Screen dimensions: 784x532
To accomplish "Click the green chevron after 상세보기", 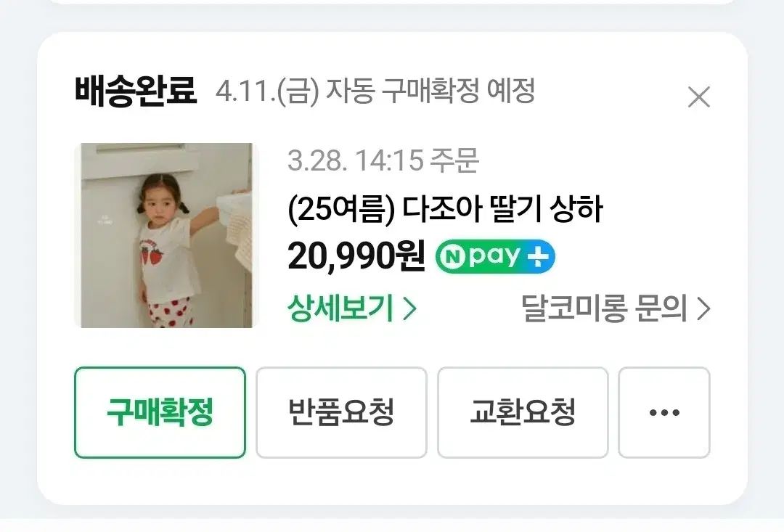I will (x=409, y=309).
